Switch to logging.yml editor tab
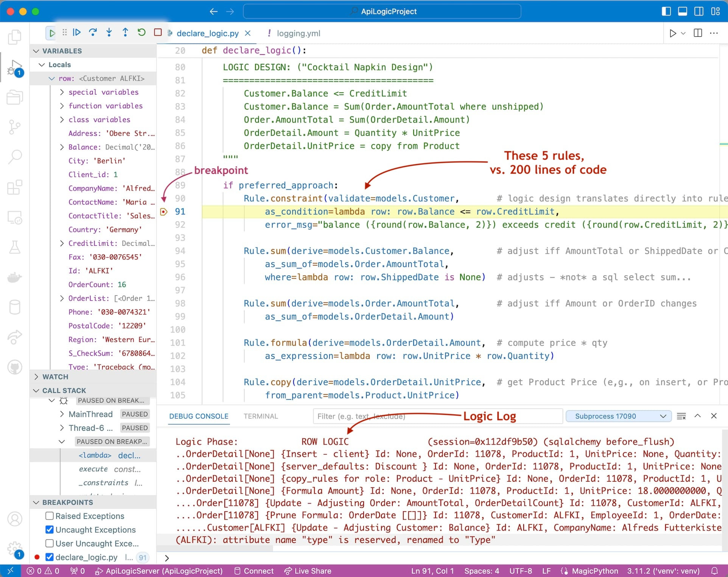Viewport: 728px width, 577px height. 299,33
